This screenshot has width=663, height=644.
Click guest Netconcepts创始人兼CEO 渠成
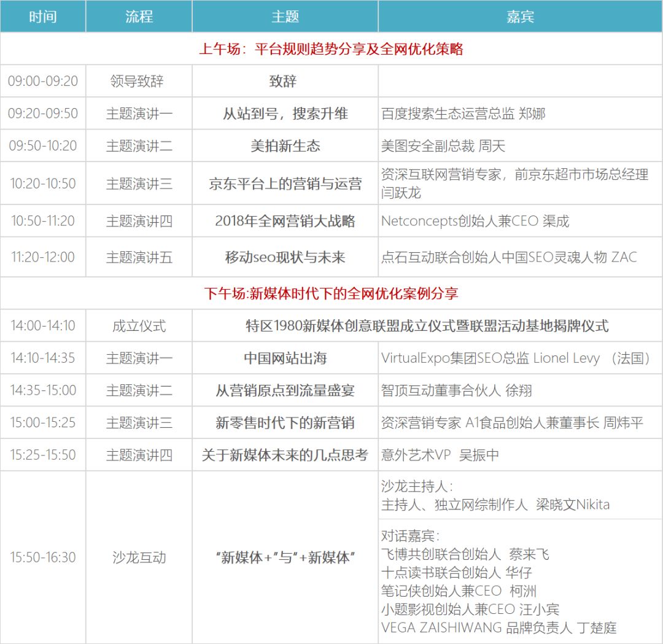point(475,221)
